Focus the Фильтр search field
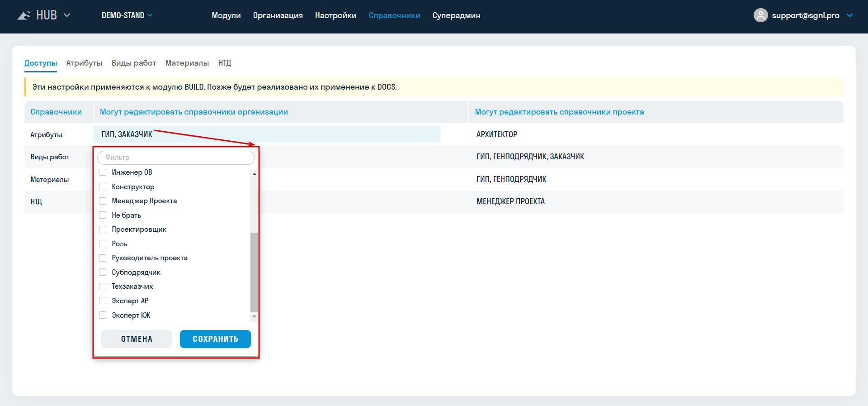The image size is (868, 406). pyautogui.click(x=176, y=158)
